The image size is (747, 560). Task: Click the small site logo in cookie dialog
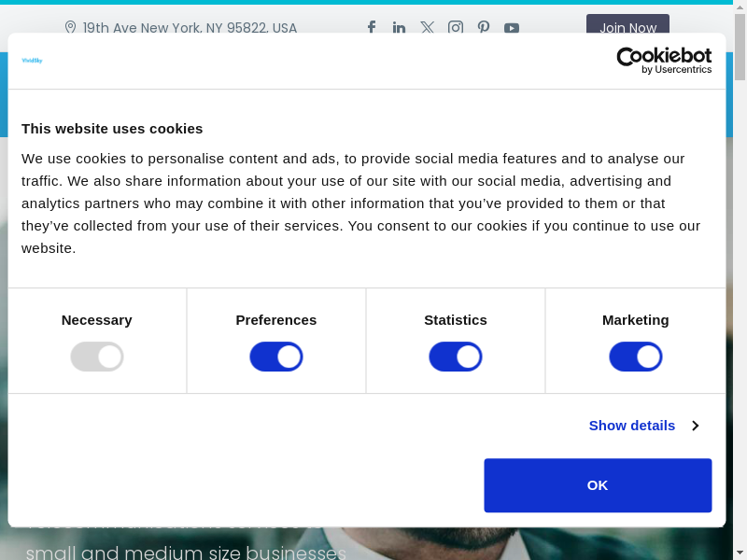32,61
